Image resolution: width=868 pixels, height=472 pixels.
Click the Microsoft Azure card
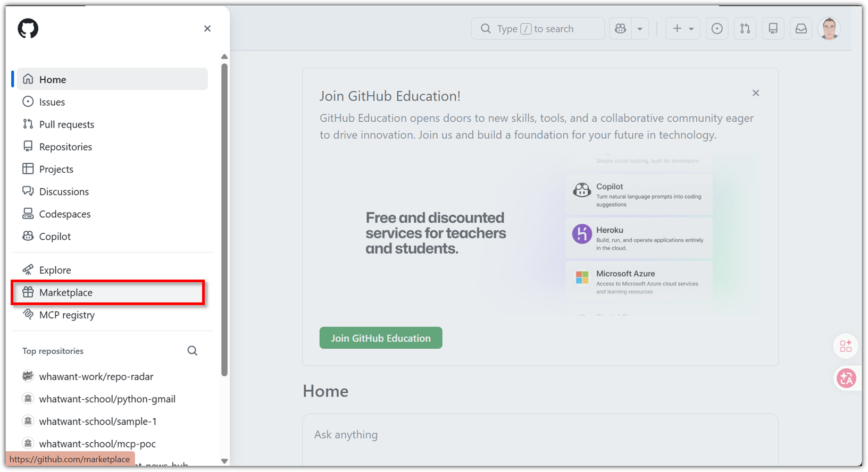click(639, 282)
